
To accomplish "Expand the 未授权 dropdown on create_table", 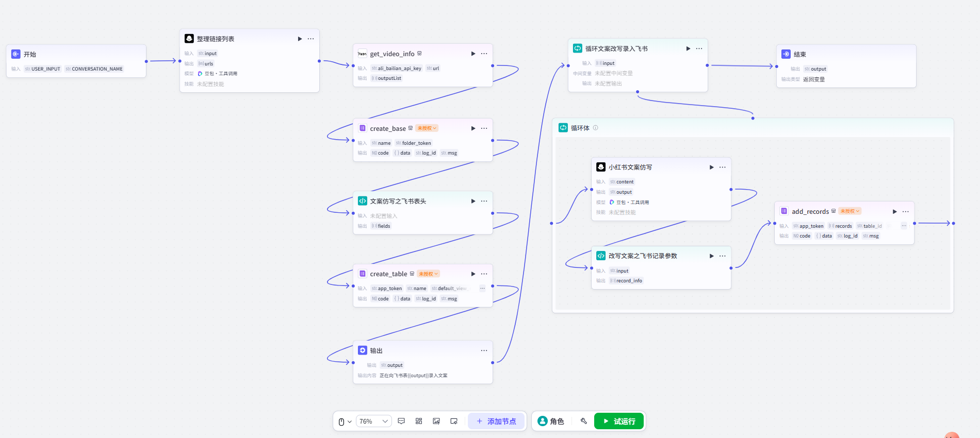I will pos(428,274).
